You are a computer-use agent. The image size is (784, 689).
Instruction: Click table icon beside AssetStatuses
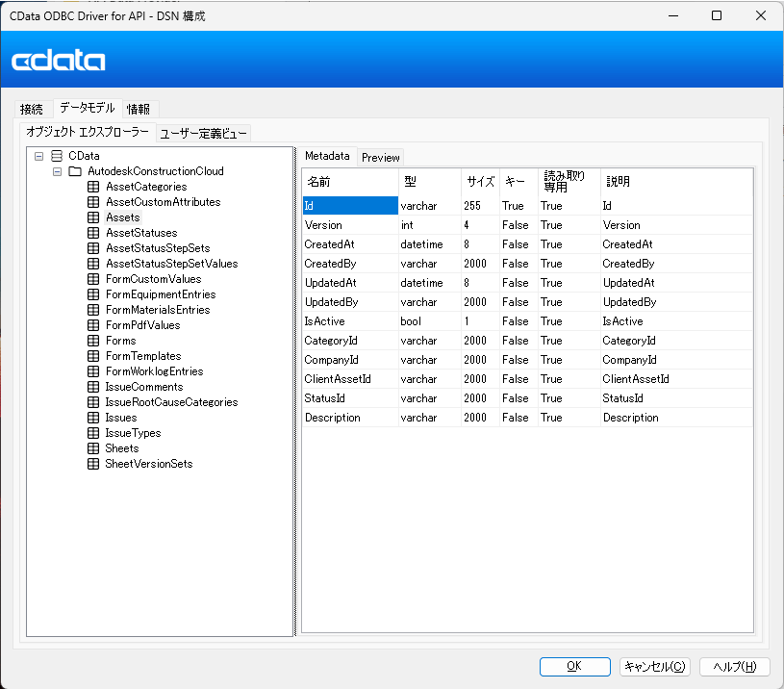[x=93, y=233]
